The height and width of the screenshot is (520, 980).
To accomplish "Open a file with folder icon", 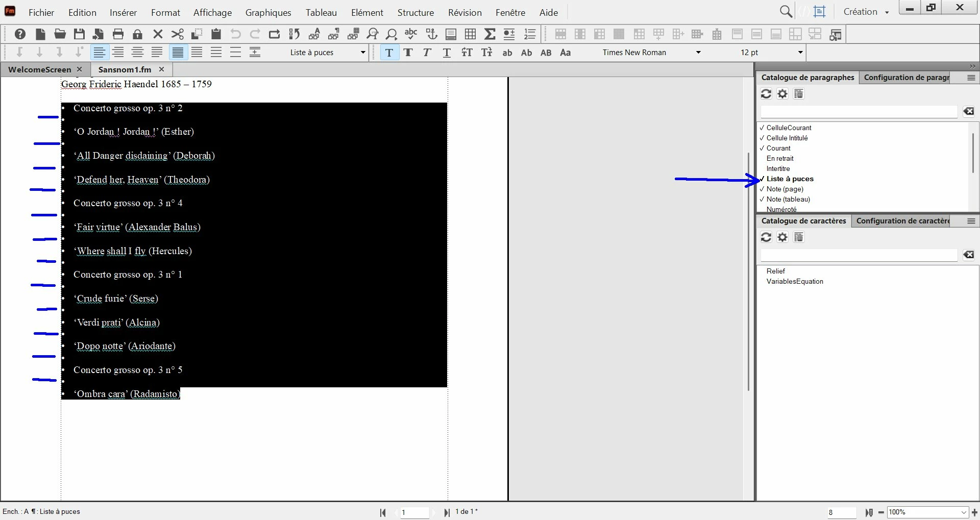I will (x=60, y=34).
